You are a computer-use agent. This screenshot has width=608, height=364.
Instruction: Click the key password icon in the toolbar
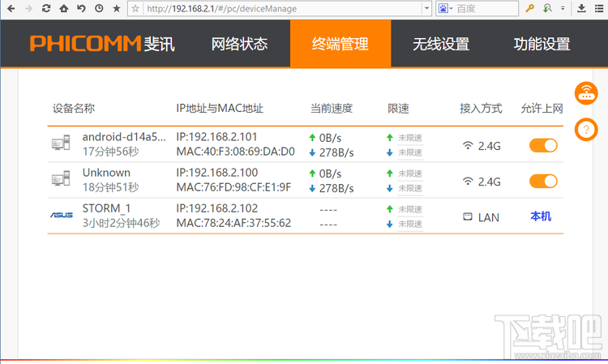click(x=529, y=8)
